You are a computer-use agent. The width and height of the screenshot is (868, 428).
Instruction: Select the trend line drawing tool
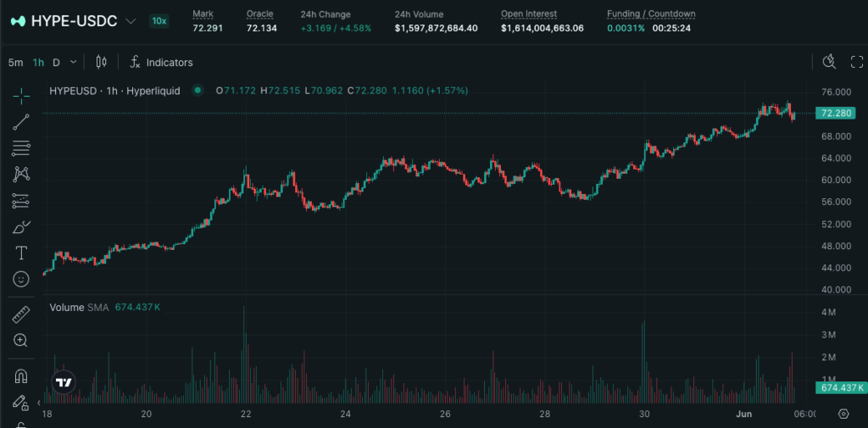[x=21, y=122]
